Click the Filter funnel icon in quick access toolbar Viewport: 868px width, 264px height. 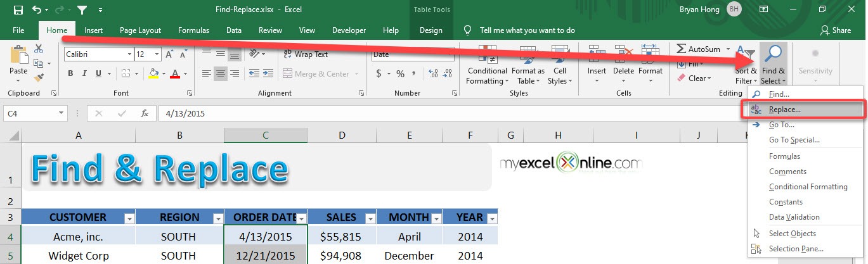[x=82, y=9]
